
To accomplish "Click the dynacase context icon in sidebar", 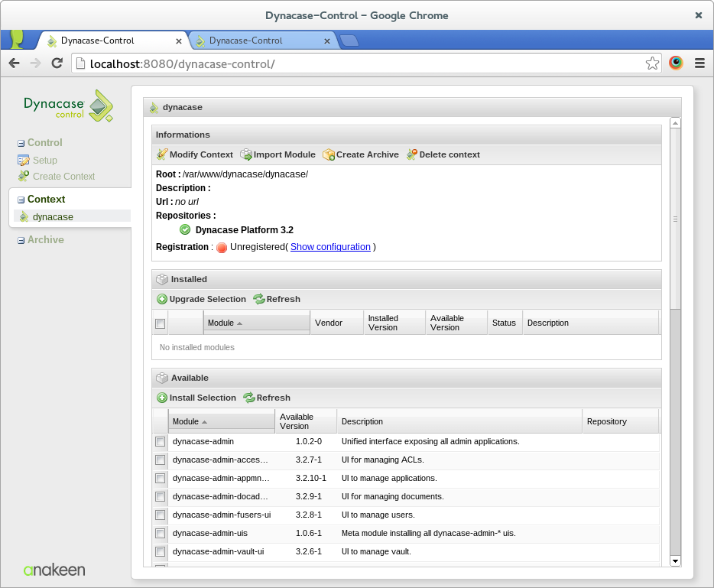I will point(24,217).
